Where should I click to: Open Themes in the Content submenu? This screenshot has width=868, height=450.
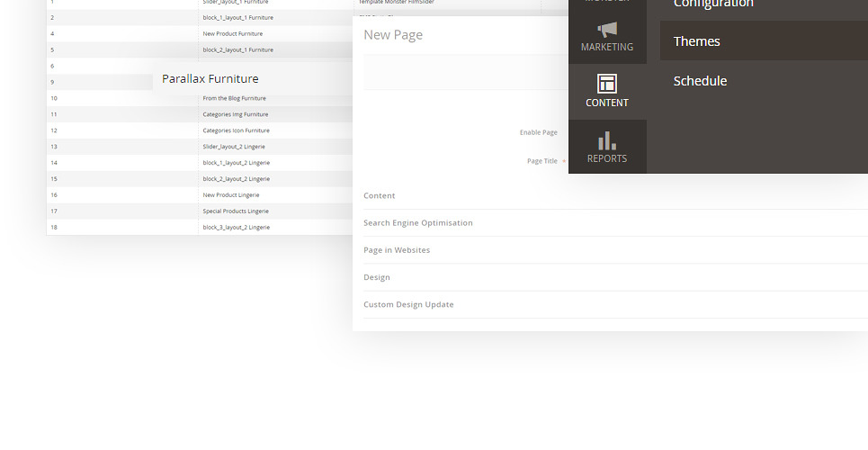tap(697, 41)
